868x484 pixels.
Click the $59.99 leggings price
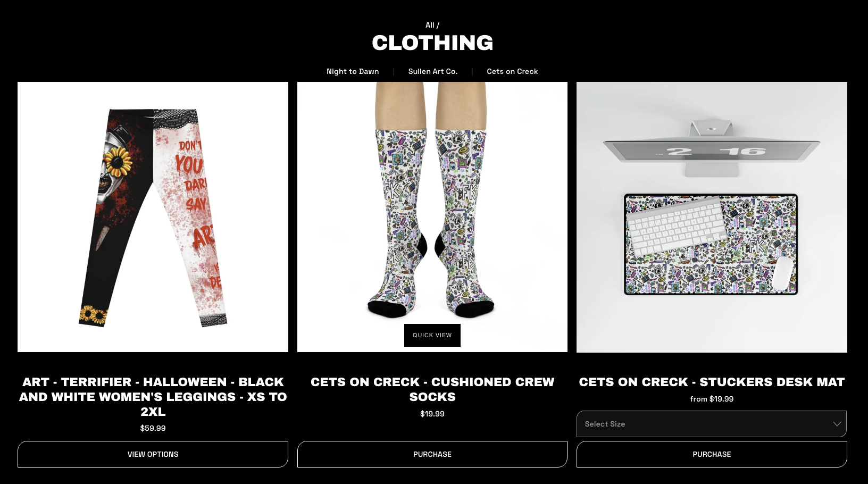tap(153, 428)
